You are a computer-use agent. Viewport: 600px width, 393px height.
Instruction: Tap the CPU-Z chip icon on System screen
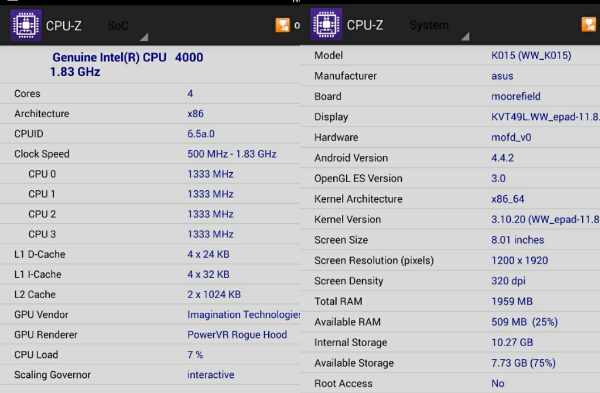(x=326, y=24)
